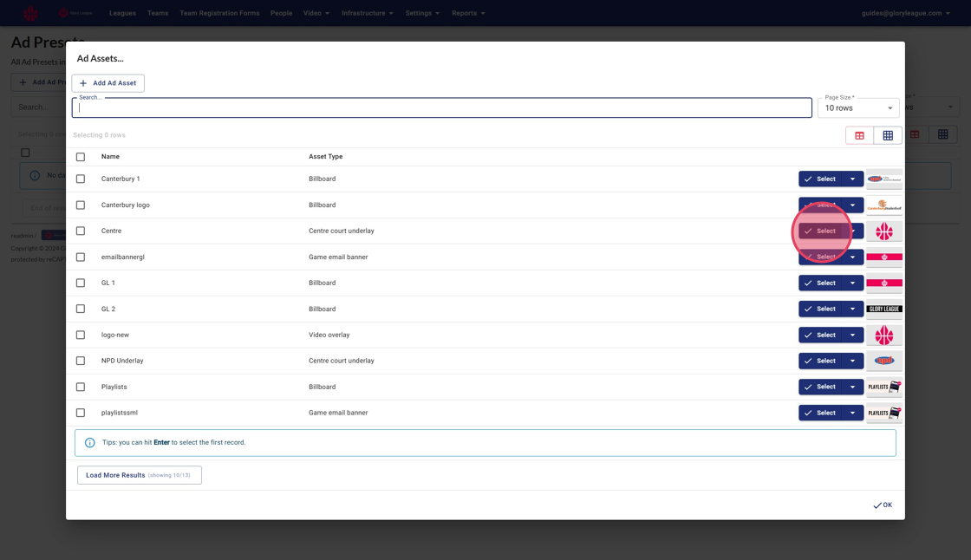
Task: Open the guides@gloryleague.com account menu
Action: pyautogui.click(x=905, y=13)
